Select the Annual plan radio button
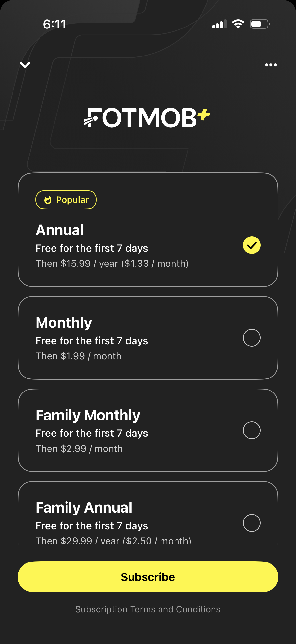This screenshot has width=296, height=644. [252, 245]
